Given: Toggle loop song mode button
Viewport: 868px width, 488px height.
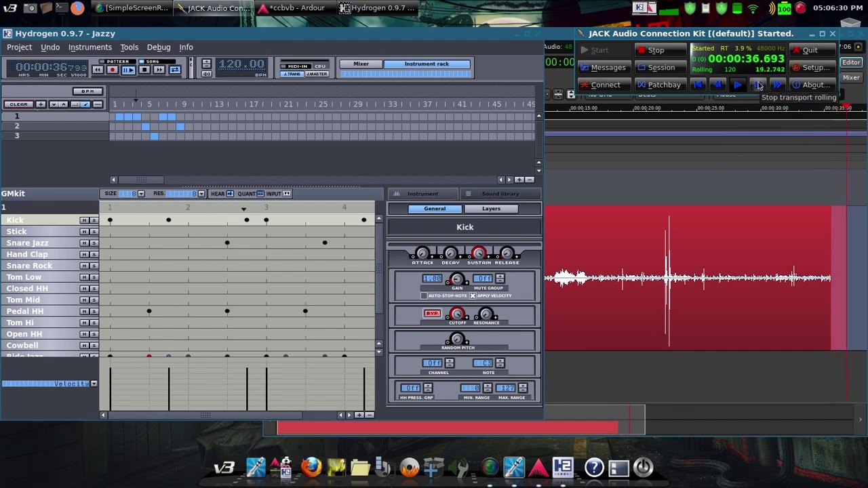Looking at the screenshot, I should click(175, 70).
